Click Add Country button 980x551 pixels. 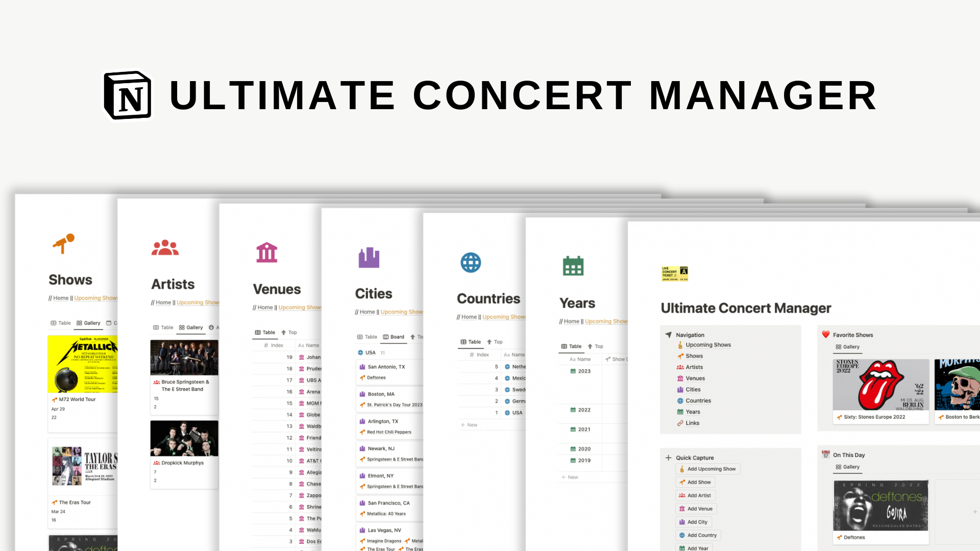click(698, 535)
